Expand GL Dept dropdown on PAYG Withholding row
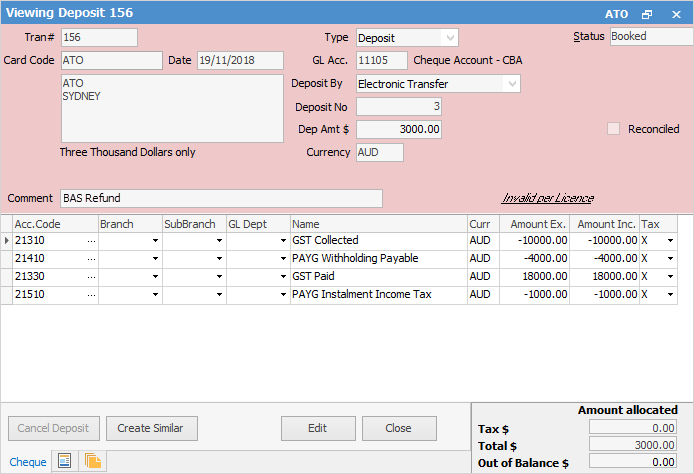 click(x=282, y=259)
